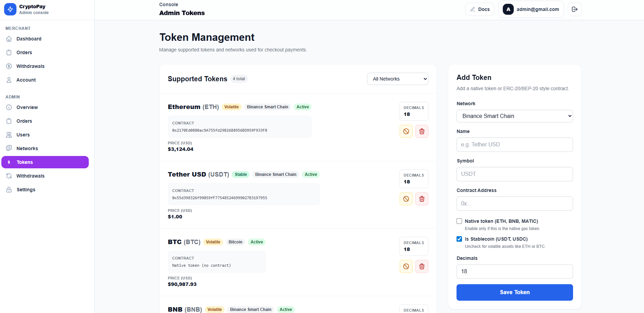Disable the Tether USD token
The height and width of the screenshot is (313, 644).
pos(406,199)
